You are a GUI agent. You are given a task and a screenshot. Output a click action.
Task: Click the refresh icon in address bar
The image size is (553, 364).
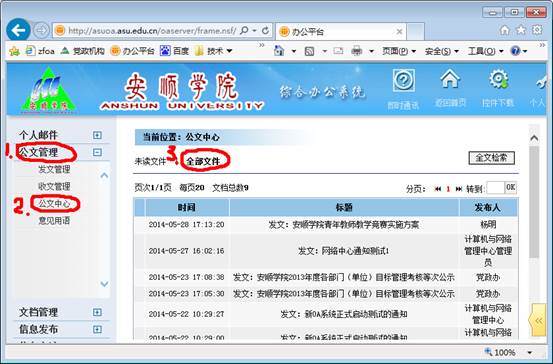266,31
